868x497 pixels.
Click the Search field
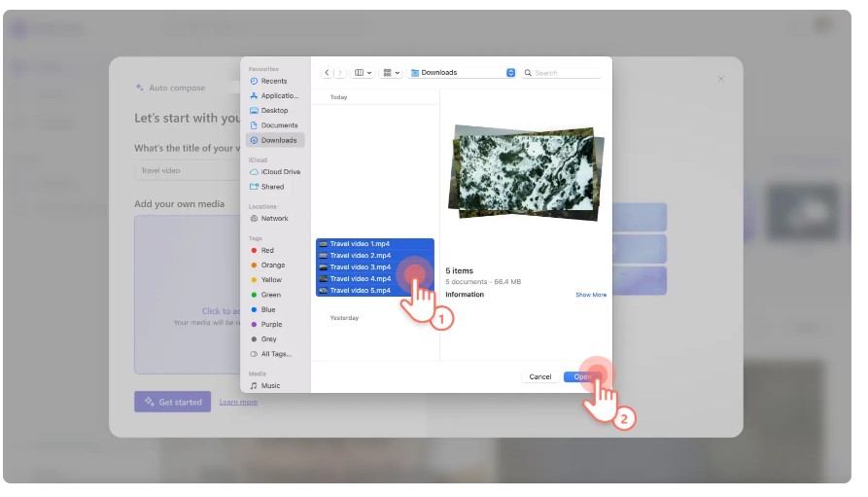coord(561,73)
